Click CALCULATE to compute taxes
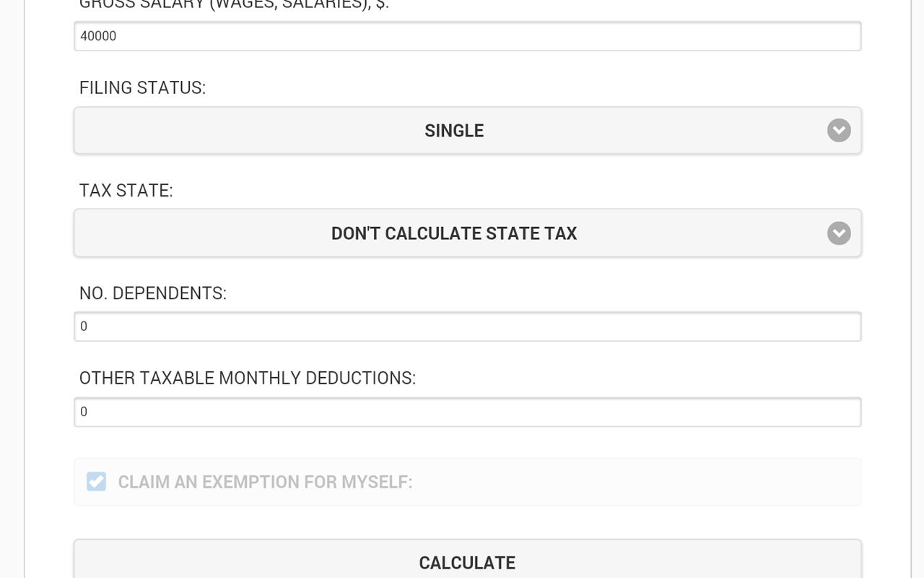This screenshot has width=924, height=578. pyautogui.click(x=467, y=562)
